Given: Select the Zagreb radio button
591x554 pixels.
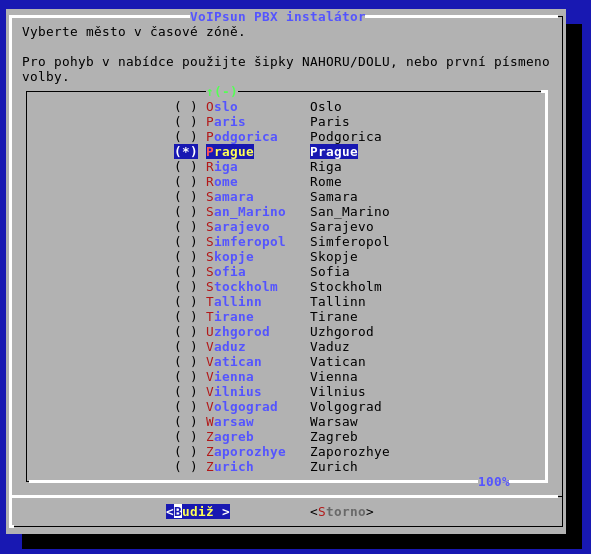Looking at the screenshot, I should tap(186, 437).
